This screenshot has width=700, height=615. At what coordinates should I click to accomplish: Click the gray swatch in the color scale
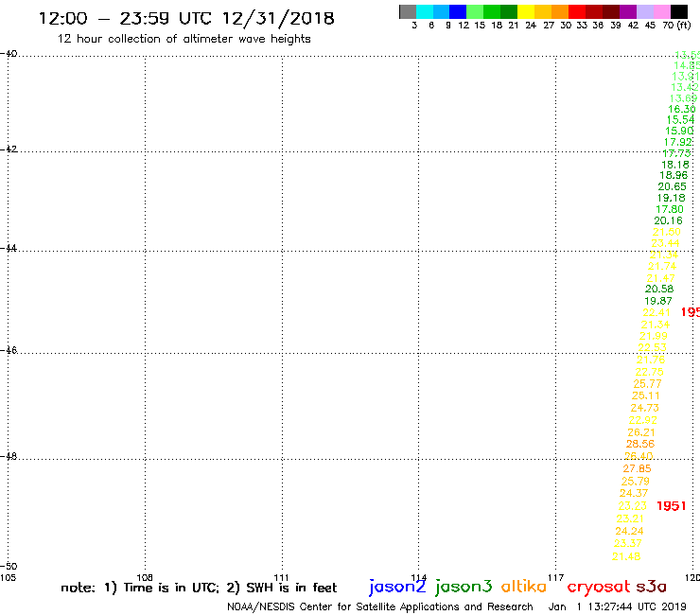pos(408,11)
